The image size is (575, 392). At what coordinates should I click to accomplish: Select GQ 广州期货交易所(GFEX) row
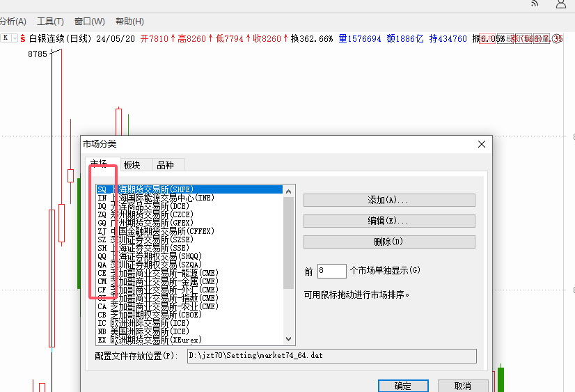point(189,223)
